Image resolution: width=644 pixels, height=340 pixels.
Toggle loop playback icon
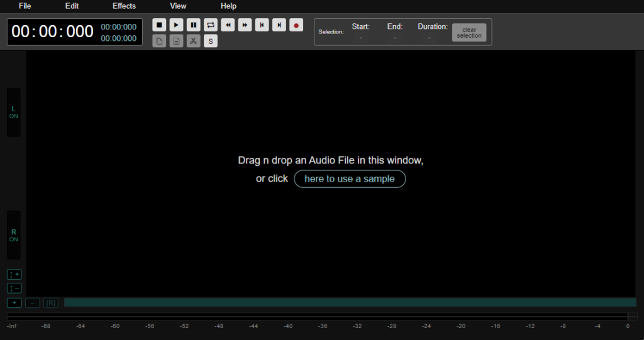tap(211, 25)
